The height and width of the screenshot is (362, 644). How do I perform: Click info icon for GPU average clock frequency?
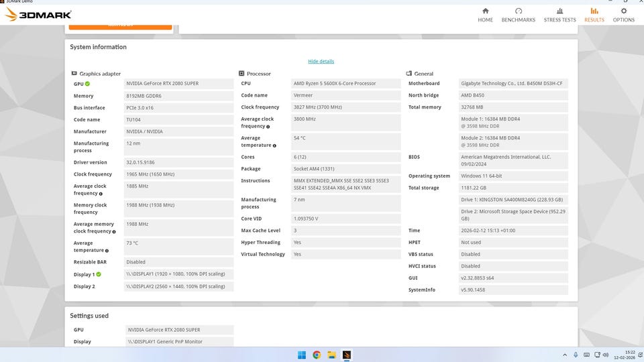click(101, 194)
